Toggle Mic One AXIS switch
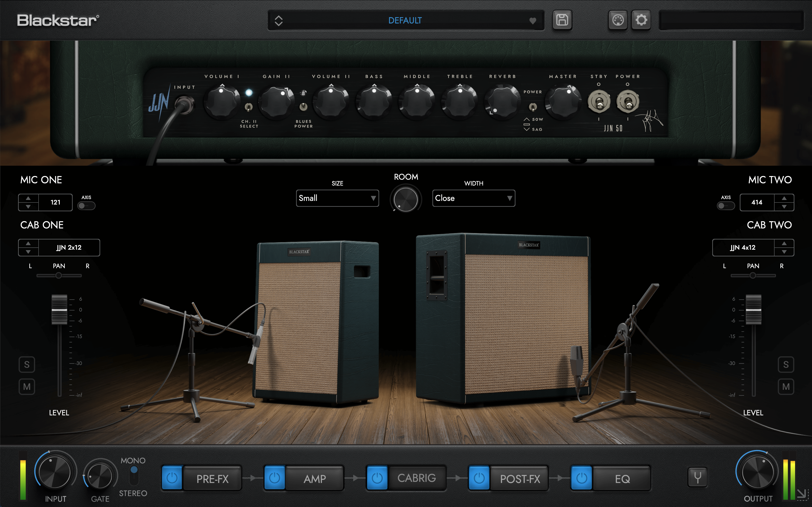 click(x=86, y=206)
